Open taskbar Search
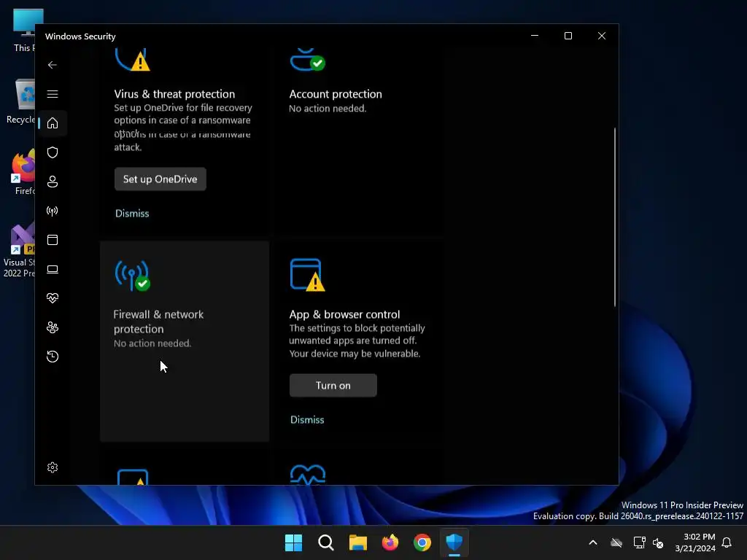Image resolution: width=747 pixels, height=560 pixels. coord(326,542)
